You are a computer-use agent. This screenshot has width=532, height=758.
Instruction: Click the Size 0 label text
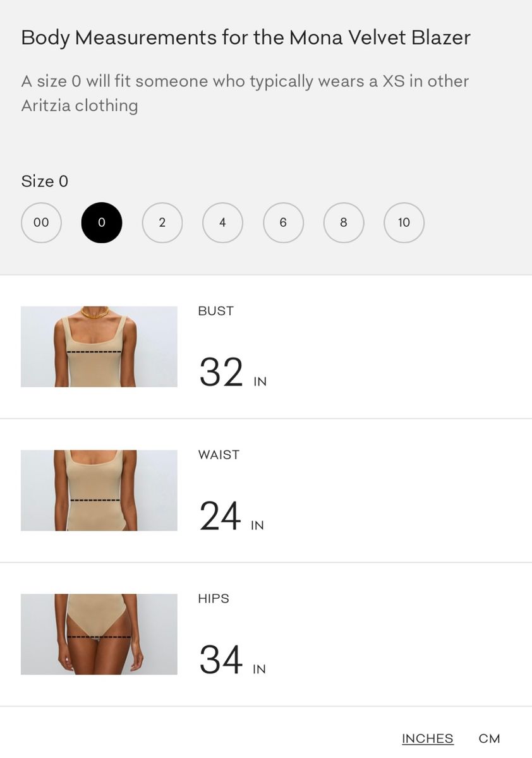45,181
